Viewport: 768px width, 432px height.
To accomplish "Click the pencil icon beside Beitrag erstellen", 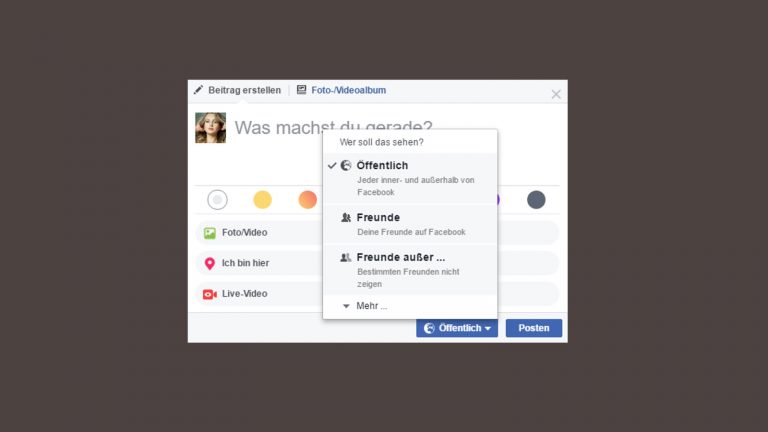I will pos(198,90).
